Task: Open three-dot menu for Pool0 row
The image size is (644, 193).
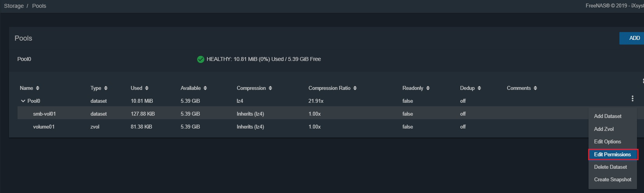Action: point(632,99)
